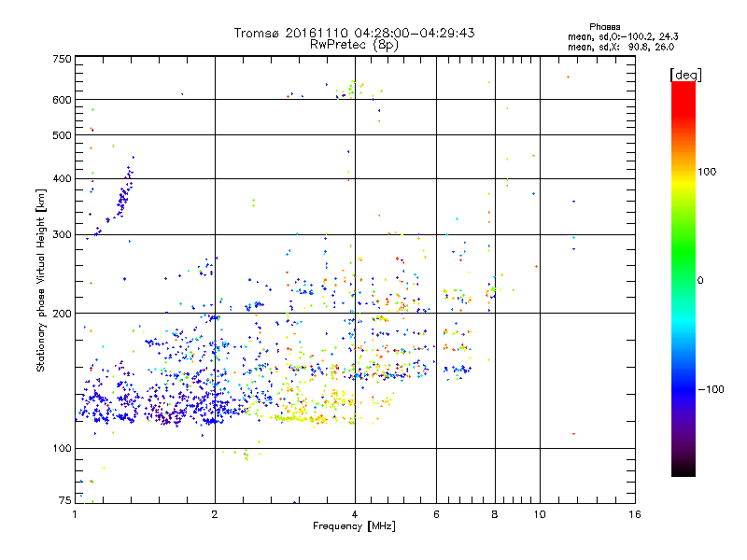Click the 'Phases' heading text
This screenshot has width=747, height=560.
coord(604,27)
